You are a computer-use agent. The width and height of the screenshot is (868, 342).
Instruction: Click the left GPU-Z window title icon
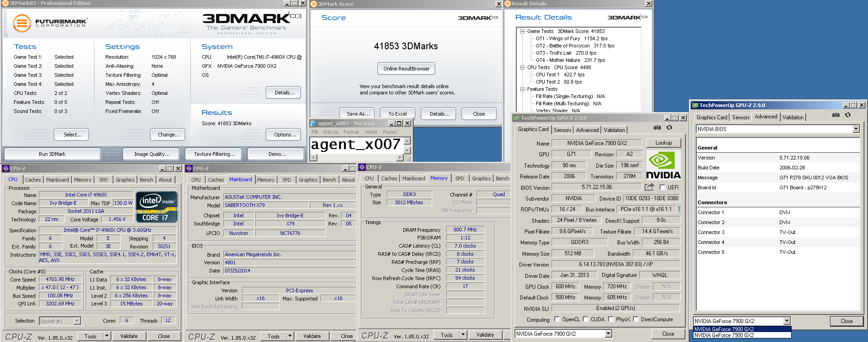[x=517, y=118]
